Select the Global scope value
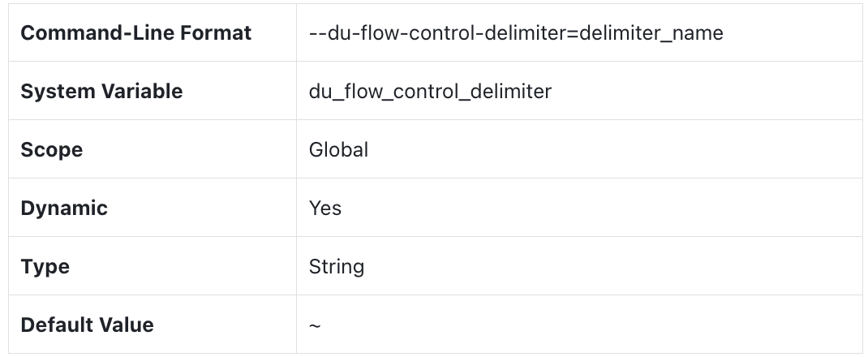868x357 pixels. (x=338, y=150)
